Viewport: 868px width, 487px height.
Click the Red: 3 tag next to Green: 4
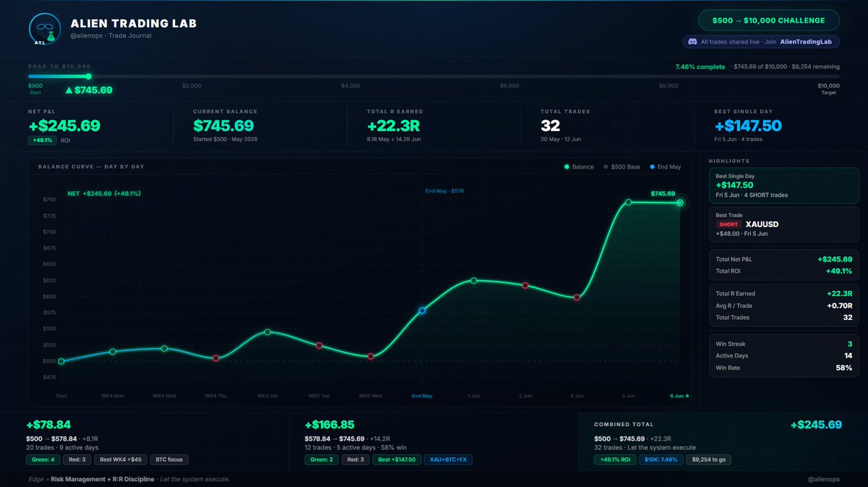[x=78, y=460]
